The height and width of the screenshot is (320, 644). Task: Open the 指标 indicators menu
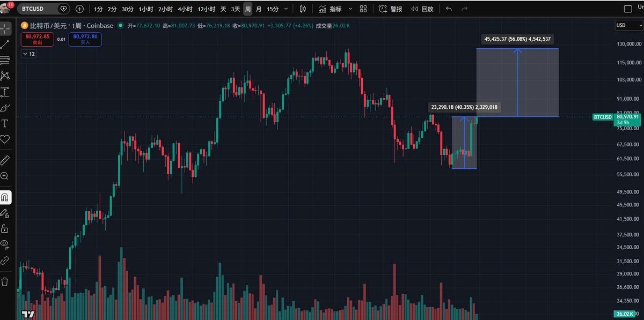pos(330,9)
